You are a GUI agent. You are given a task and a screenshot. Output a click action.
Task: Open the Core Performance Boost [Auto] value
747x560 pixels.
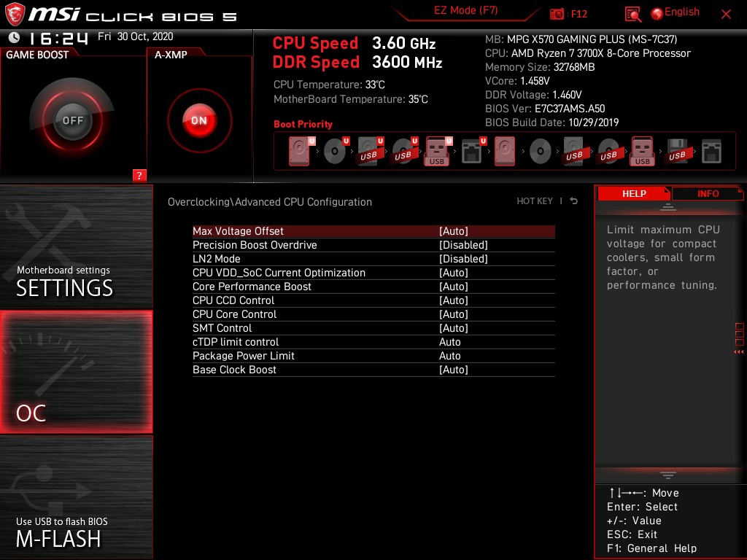(454, 286)
